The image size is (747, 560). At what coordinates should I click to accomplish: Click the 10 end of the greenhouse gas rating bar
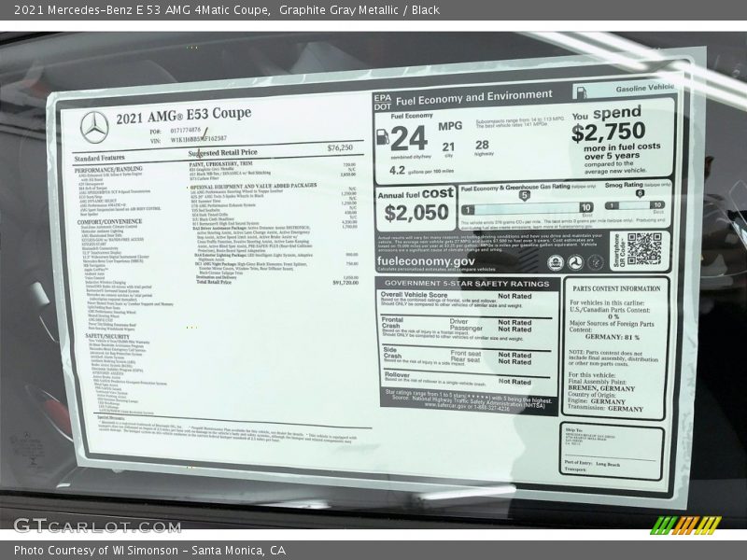click(586, 207)
